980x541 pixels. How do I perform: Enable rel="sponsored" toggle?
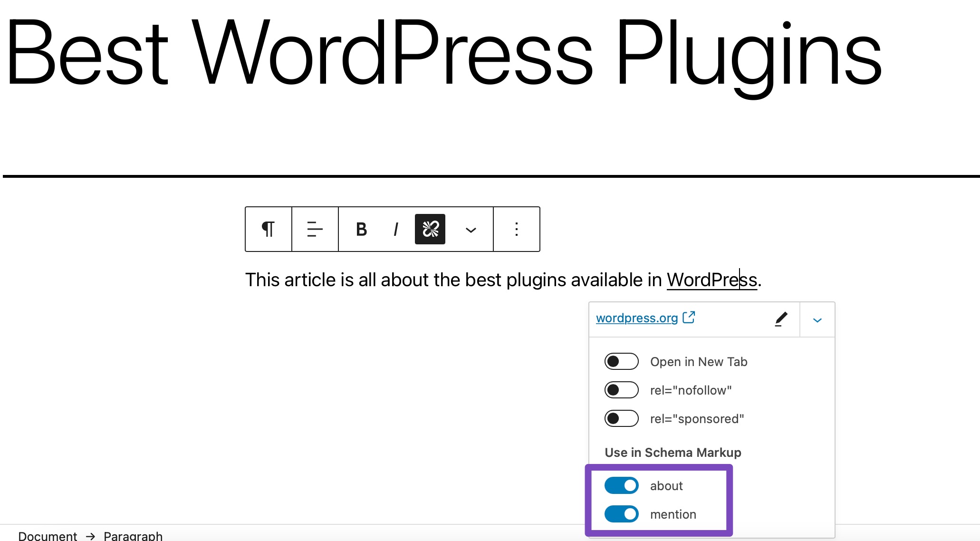(x=621, y=418)
